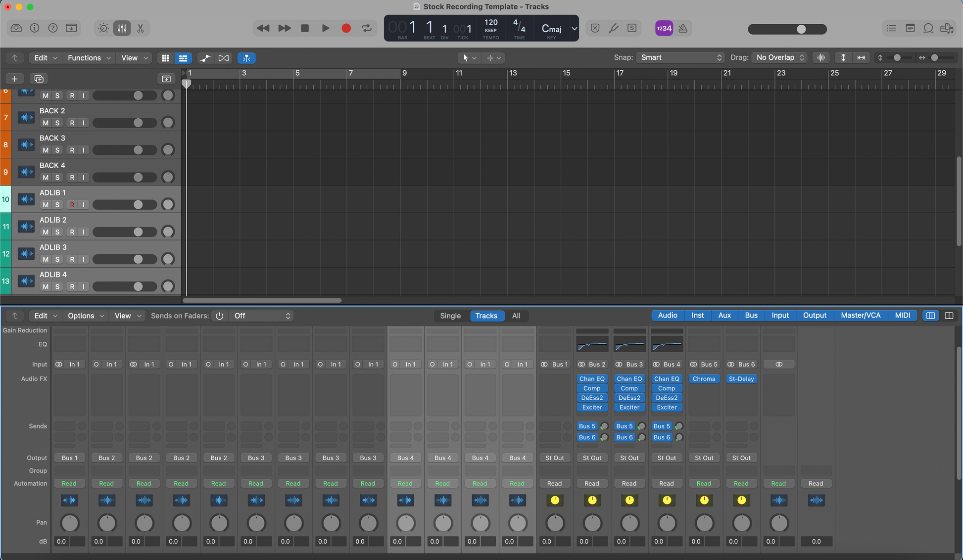Toggle the Cycle loop button
This screenshot has width=963, height=560.
click(x=367, y=28)
